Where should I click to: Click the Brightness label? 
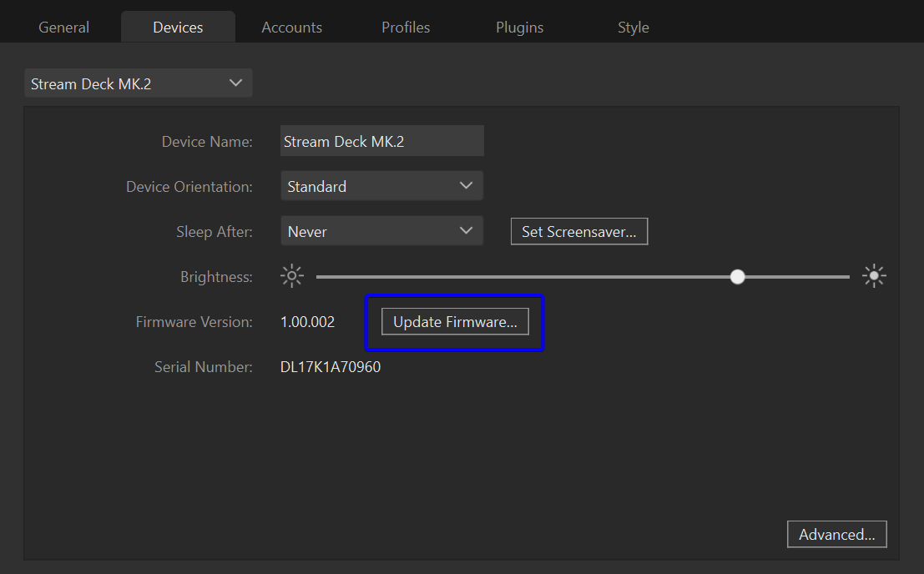point(216,277)
